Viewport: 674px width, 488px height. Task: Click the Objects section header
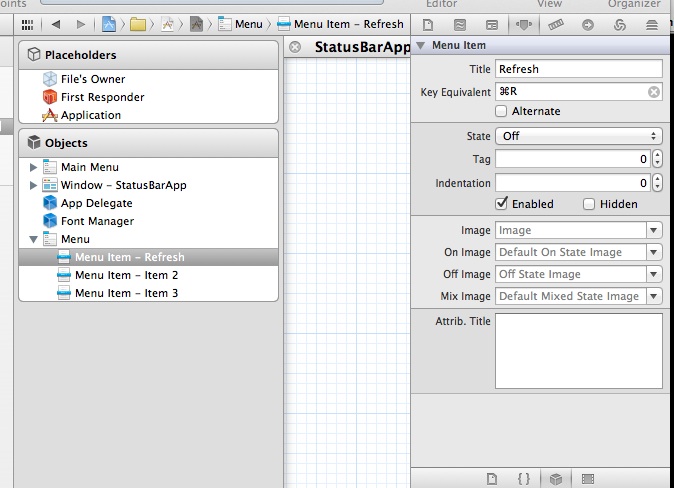click(x=148, y=143)
